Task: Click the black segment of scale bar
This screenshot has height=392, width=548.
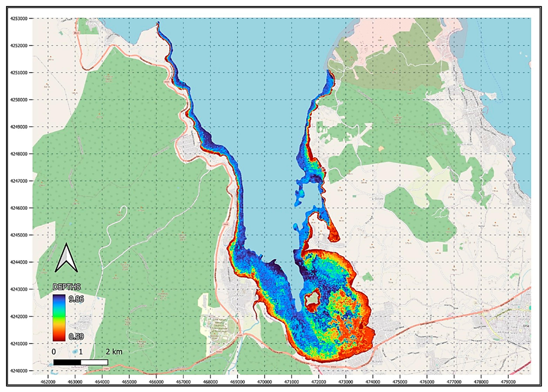Action: pyautogui.click(x=67, y=362)
